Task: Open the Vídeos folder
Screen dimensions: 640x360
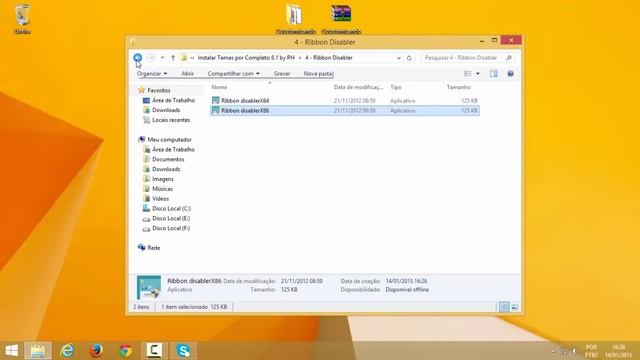Action: [x=160, y=199]
